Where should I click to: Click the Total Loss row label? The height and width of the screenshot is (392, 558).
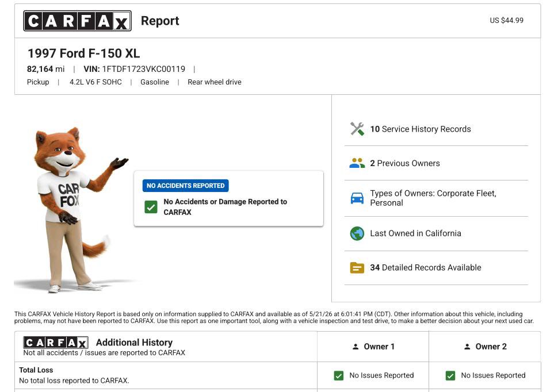point(36,370)
